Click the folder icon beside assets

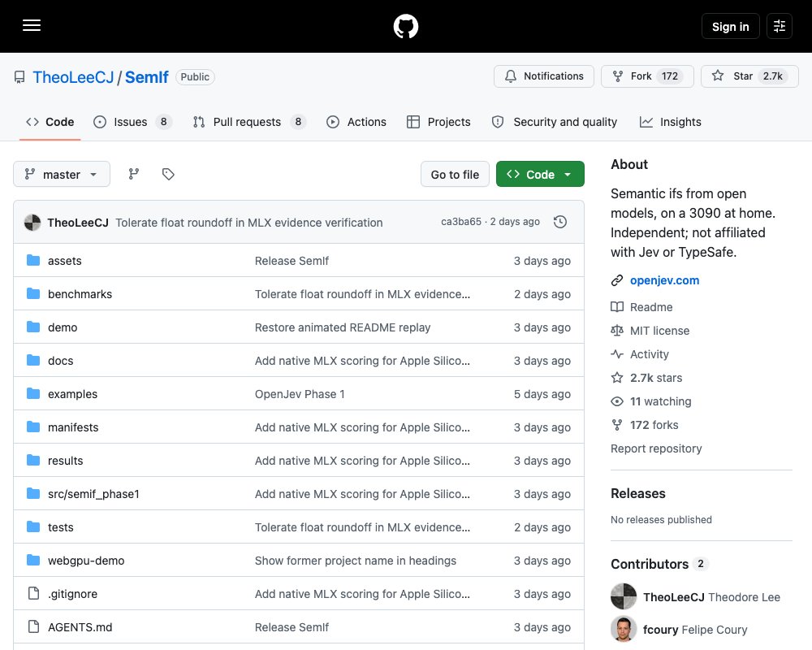tap(33, 260)
